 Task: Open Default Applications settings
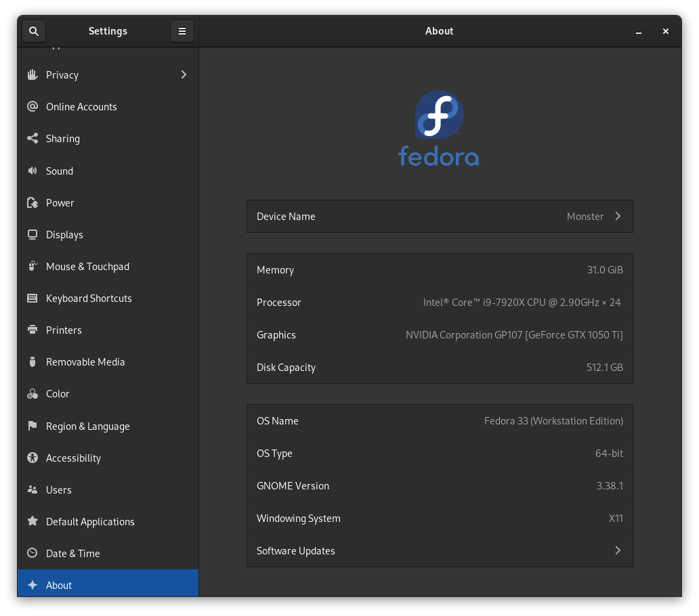coord(108,521)
